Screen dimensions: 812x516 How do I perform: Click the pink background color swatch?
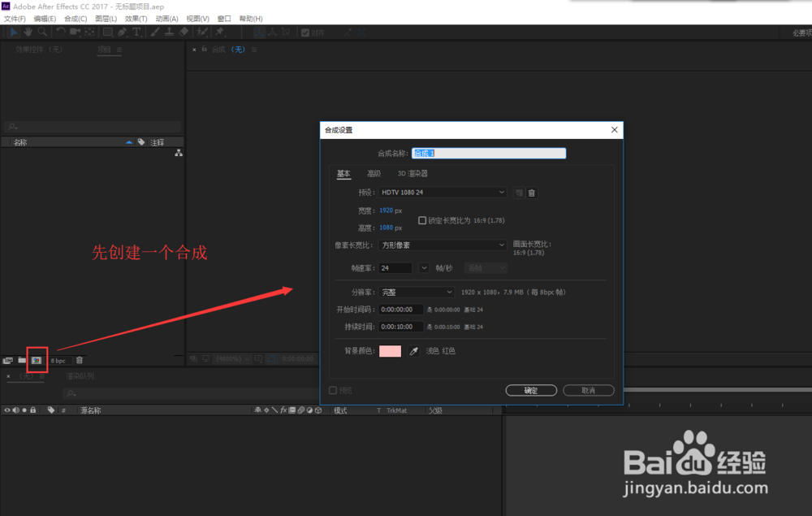click(x=390, y=351)
